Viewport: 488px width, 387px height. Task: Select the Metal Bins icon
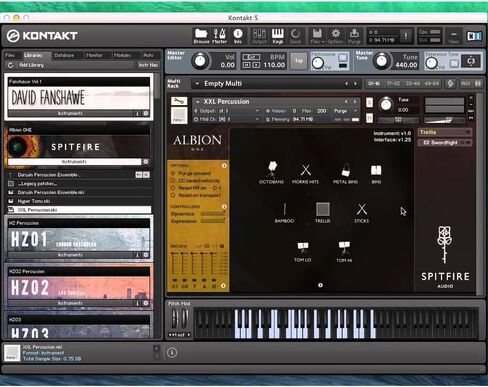pos(345,173)
